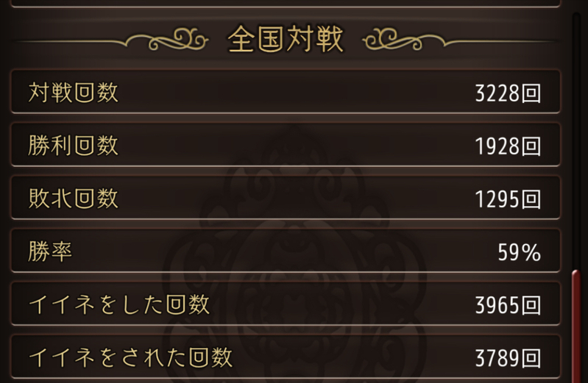Click the divider line left of the header ornament
The width and height of the screenshot is (588, 383).
[74, 42]
